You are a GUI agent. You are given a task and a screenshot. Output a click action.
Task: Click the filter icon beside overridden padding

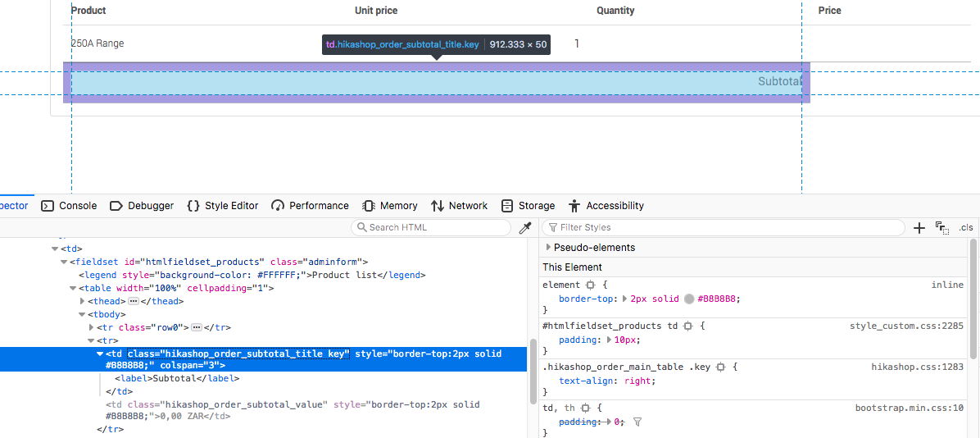click(x=637, y=422)
